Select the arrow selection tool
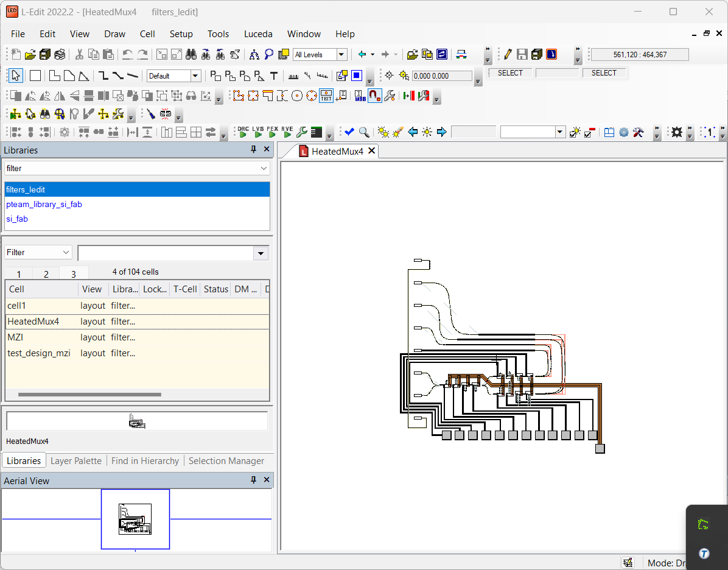 [x=16, y=76]
